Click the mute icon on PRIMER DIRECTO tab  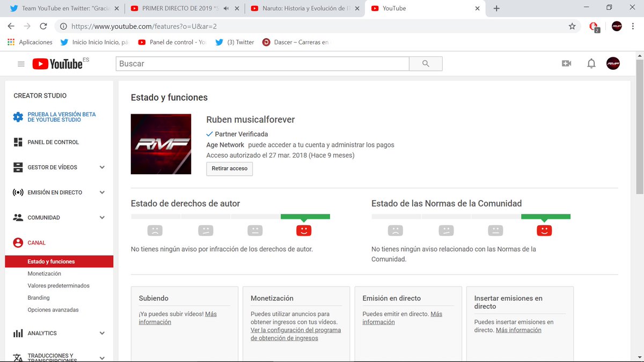click(x=226, y=9)
